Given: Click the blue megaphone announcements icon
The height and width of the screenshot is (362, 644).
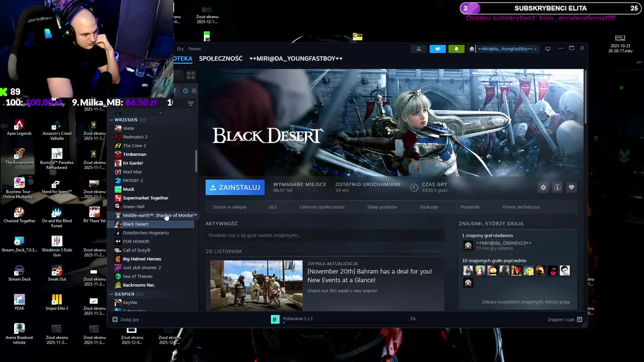Looking at the screenshot, I should coord(437,49).
